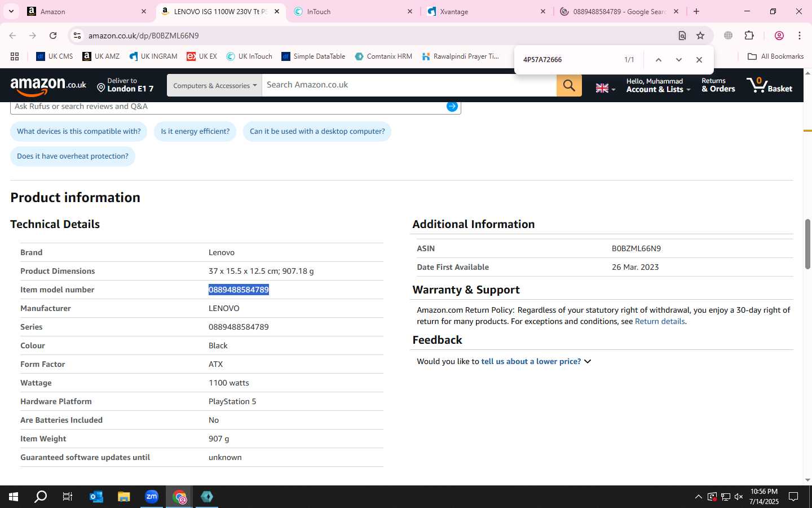812x508 pixels.
Task: Go to previous find result
Action: coord(658,60)
